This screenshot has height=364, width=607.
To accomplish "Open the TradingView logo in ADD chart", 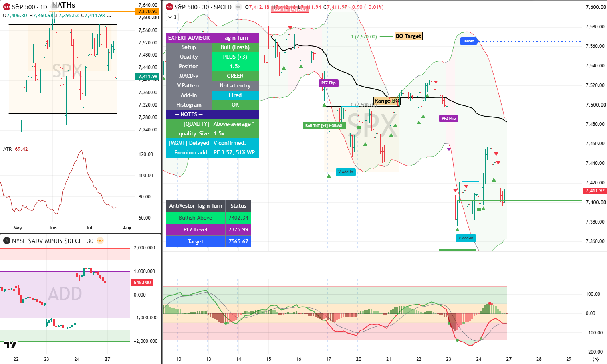I will tap(10, 345).
